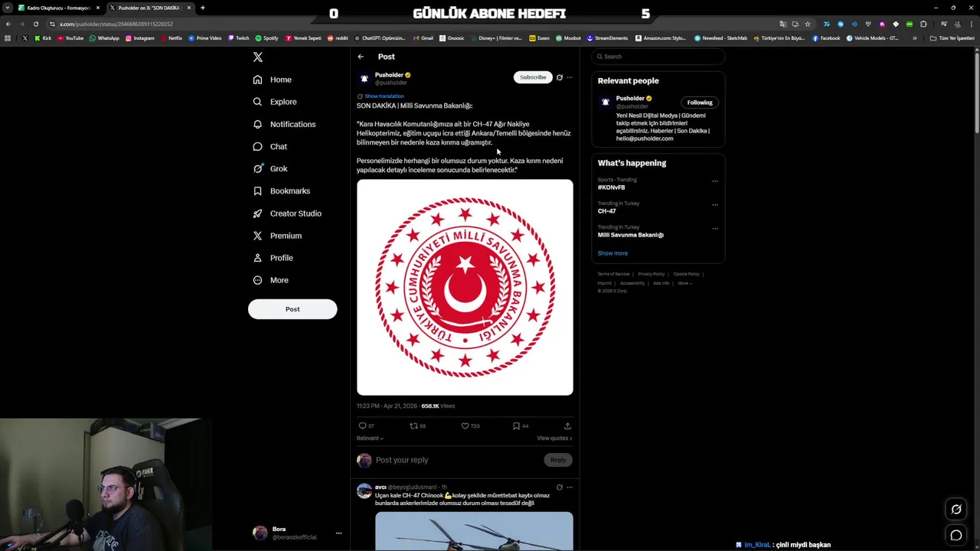980x551 pixels.
Task: Click the browser back arrow
Action: [x=8, y=24]
